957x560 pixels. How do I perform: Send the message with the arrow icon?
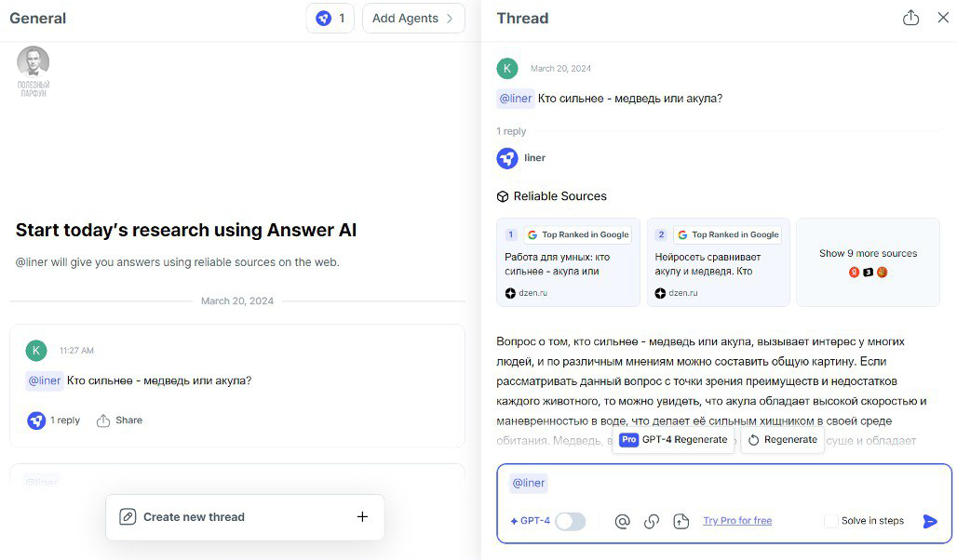(x=929, y=521)
